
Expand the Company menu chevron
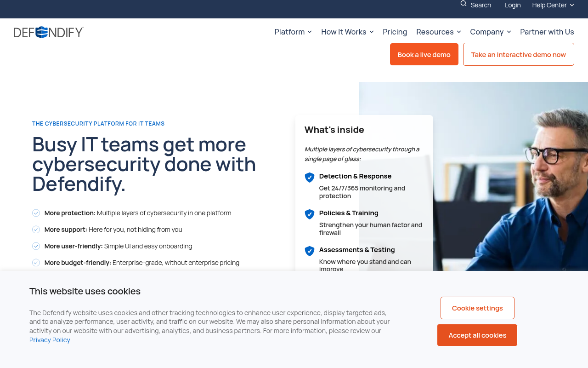[x=509, y=32]
